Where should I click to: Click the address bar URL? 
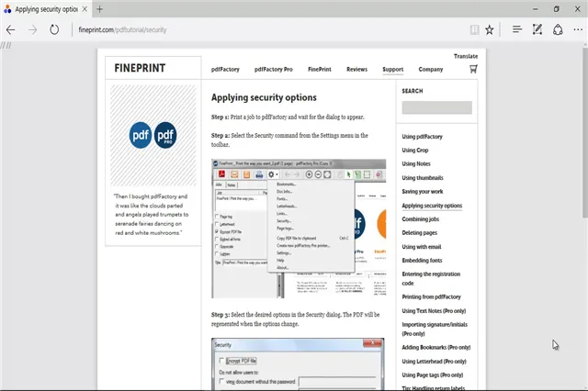point(122,30)
